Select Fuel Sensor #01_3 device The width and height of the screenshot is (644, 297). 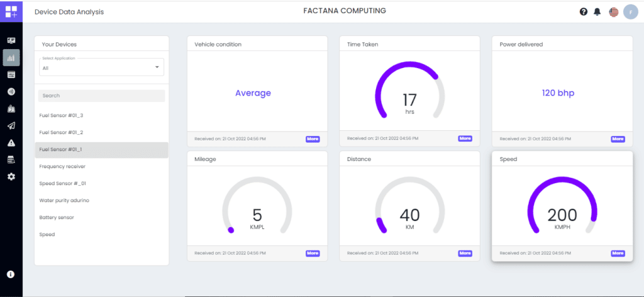101,115
